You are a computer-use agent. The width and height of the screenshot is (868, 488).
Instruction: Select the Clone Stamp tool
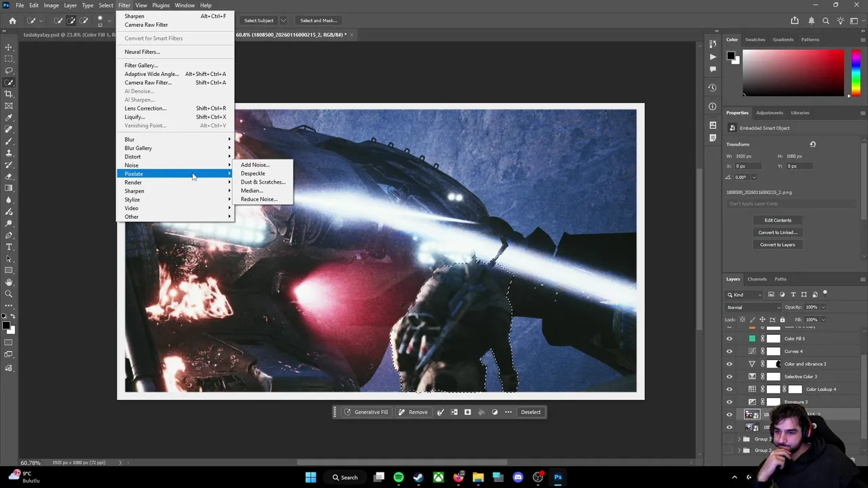coord(9,153)
